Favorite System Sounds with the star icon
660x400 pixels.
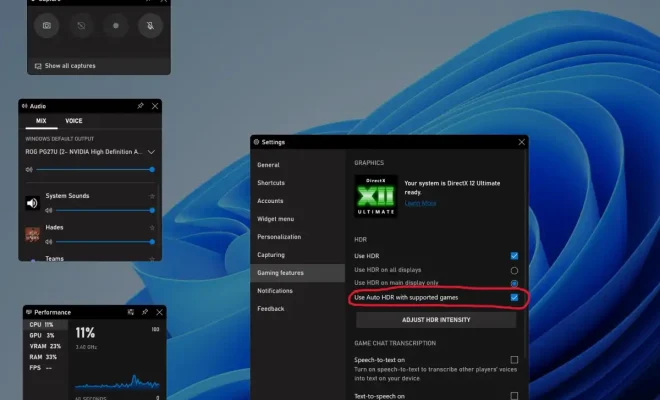coord(152,196)
